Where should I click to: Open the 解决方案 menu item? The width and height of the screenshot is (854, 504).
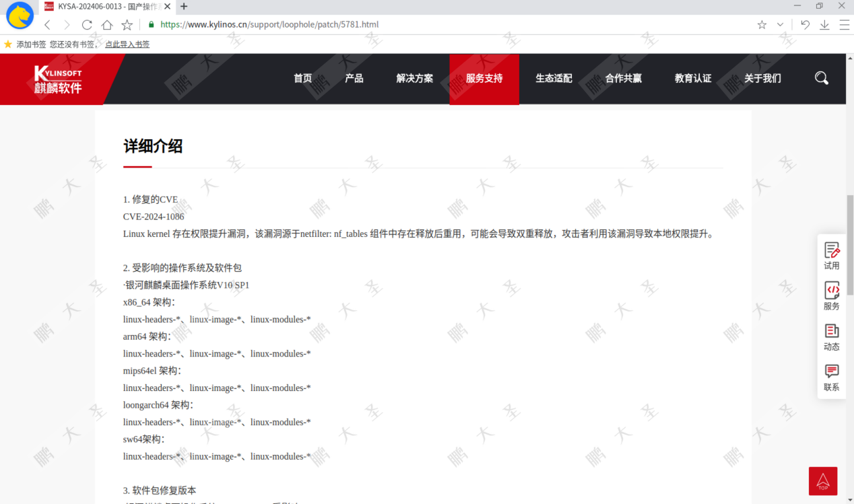click(415, 79)
